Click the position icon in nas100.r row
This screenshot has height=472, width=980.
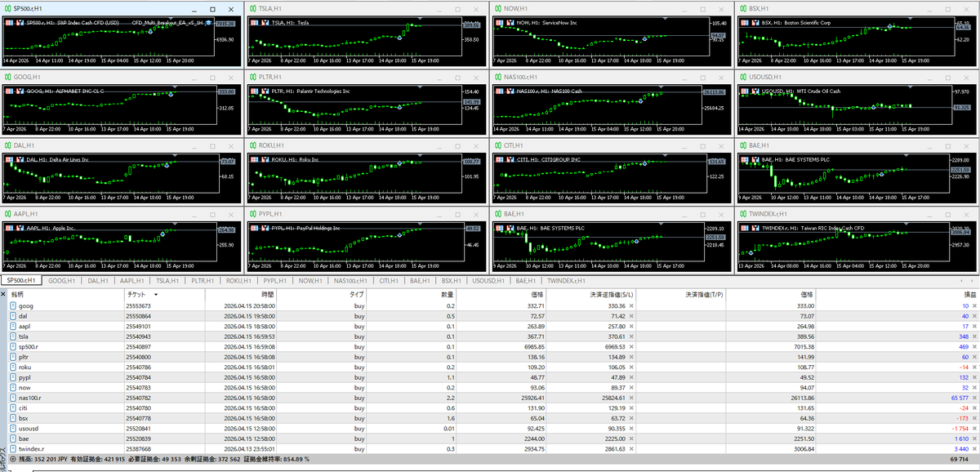point(13,396)
